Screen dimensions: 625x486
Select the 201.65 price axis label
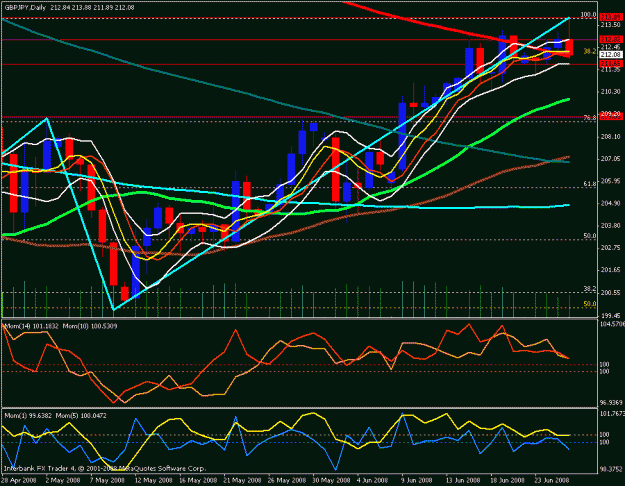coord(610,270)
